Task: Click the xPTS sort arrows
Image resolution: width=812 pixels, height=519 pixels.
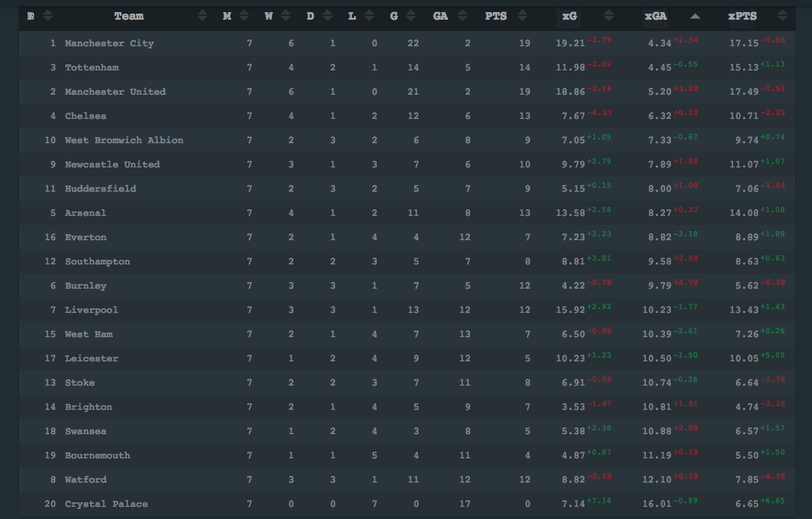Action: pyautogui.click(x=782, y=16)
